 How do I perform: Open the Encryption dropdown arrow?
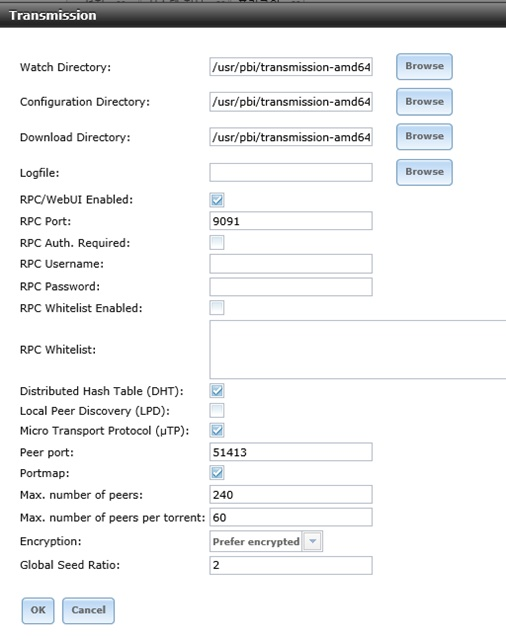(x=313, y=541)
